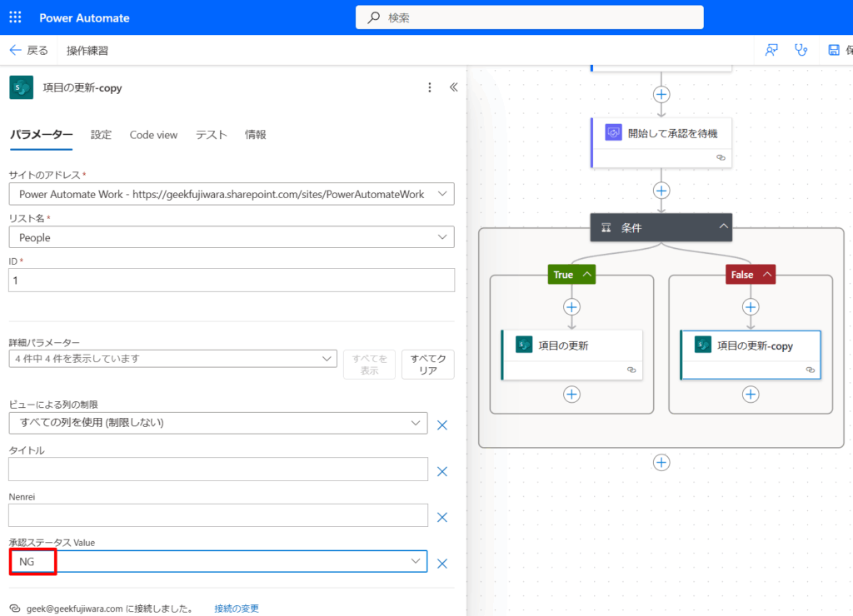853x616 pixels.
Task: Click the 操作練習 flow name
Action: (x=87, y=51)
